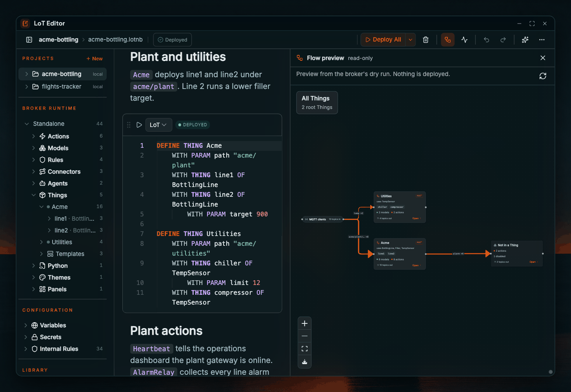The width and height of the screenshot is (571, 392).
Task: Grab the code cell drag handle
Action: [129, 125]
